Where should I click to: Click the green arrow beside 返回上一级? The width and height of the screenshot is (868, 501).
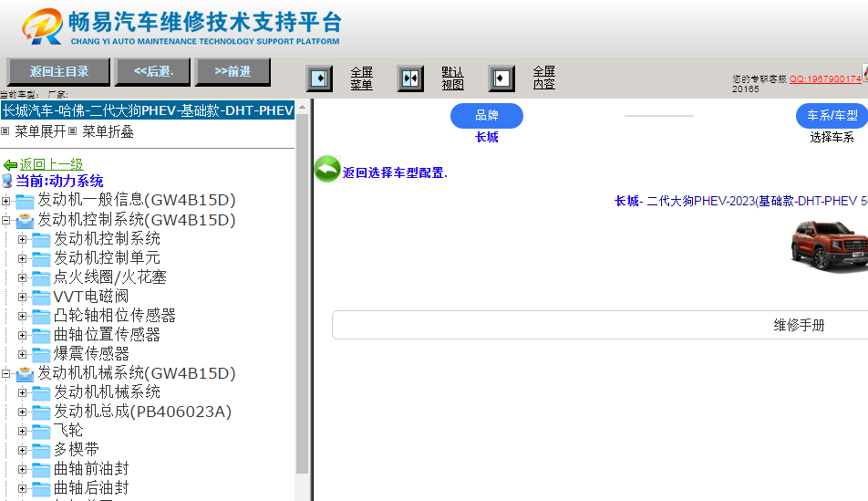11,164
